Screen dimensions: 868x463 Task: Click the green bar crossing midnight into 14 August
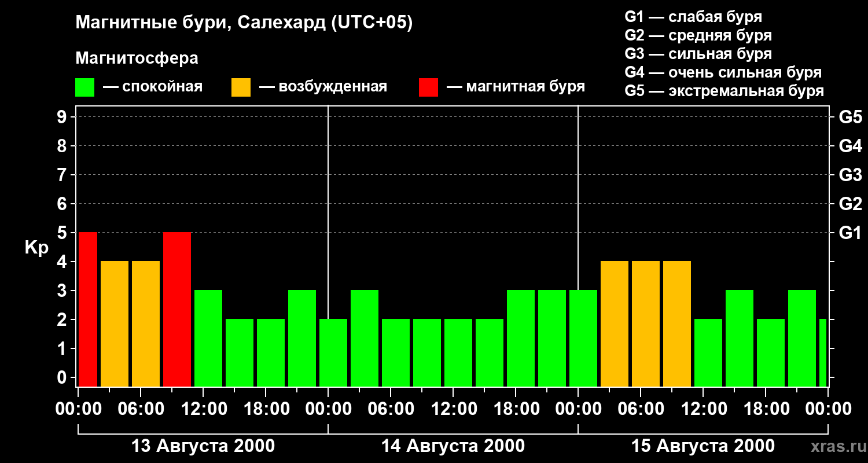333,352
